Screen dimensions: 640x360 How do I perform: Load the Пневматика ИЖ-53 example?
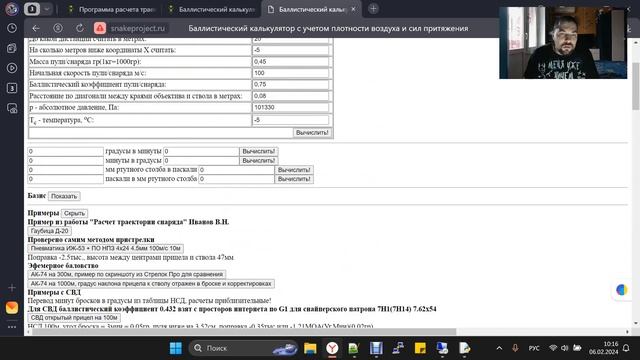tap(106, 248)
